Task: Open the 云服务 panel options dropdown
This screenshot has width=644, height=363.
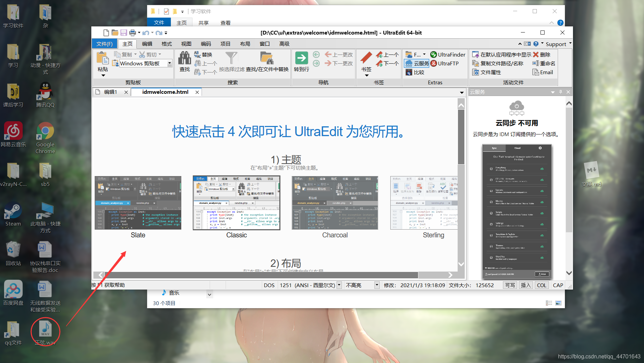Action: (553, 92)
